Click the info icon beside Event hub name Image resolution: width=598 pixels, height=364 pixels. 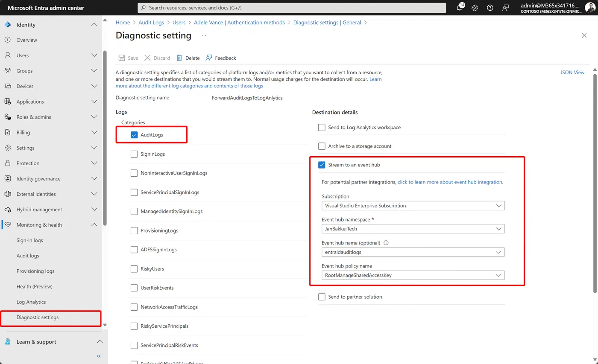pos(386,243)
